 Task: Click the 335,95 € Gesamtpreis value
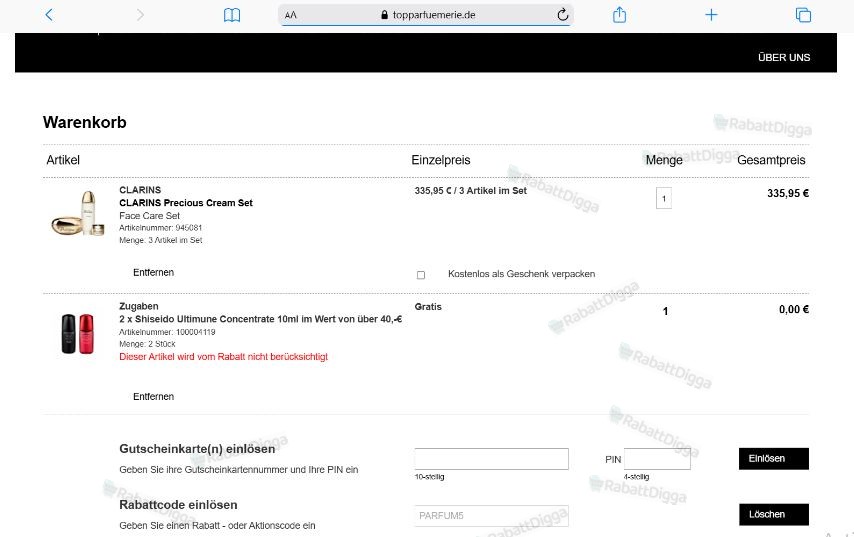click(788, 193)
